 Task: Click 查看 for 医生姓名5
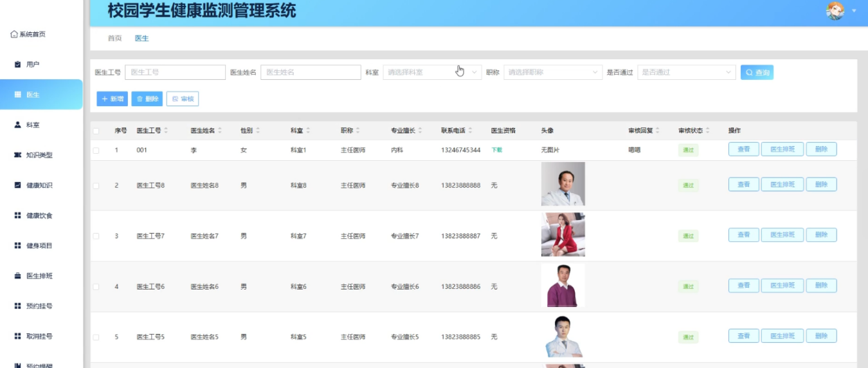coord(743,336)
